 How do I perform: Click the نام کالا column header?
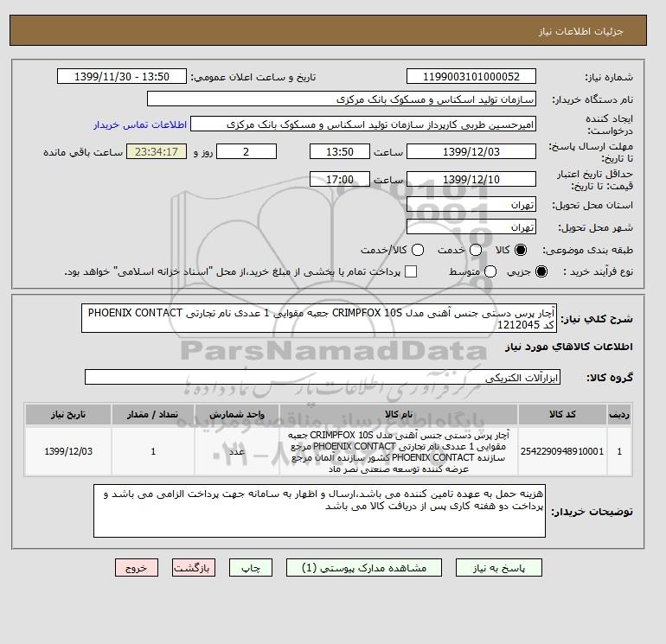(x=399, y=414)
